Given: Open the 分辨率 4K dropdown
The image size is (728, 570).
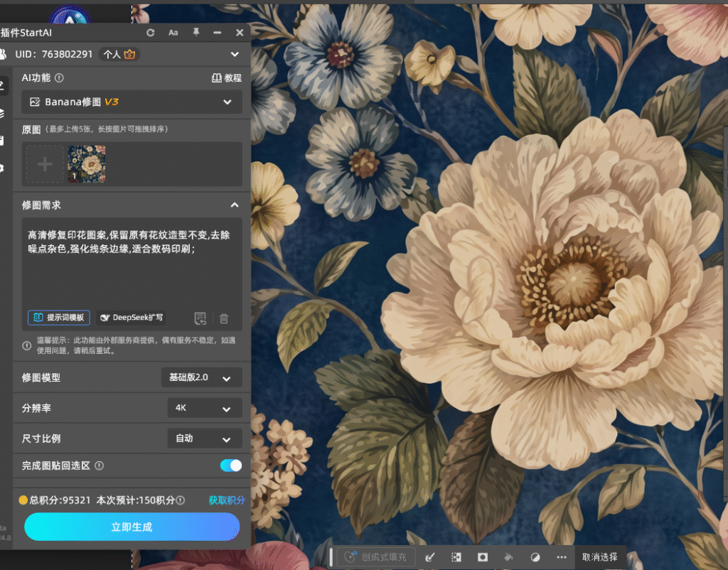Looking at the screenshot, I should click(205, 408).
